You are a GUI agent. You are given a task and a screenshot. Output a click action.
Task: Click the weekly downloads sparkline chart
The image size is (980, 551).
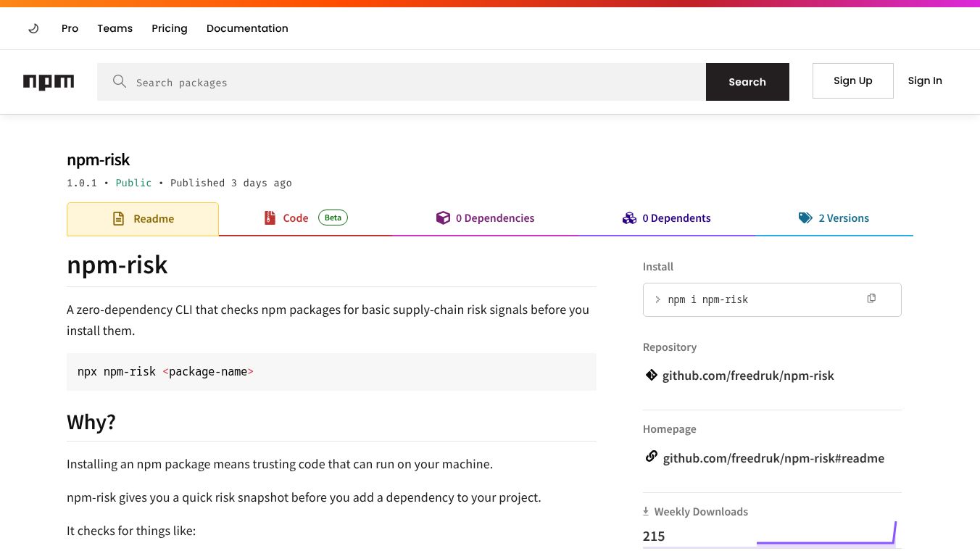[827, 533]
